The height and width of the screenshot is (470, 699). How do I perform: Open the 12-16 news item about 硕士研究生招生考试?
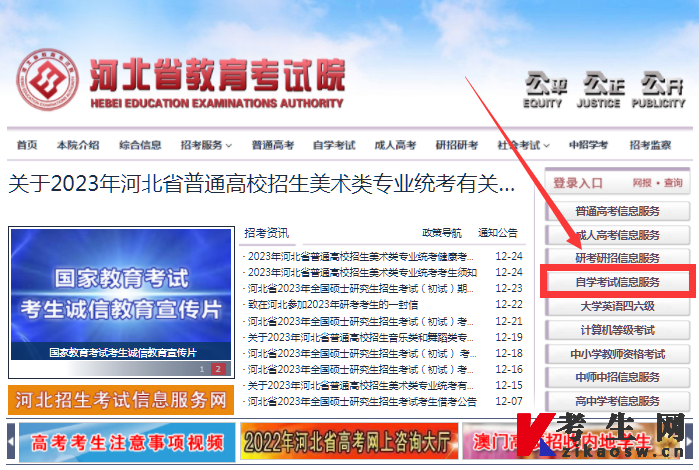(x=361, y=369)
